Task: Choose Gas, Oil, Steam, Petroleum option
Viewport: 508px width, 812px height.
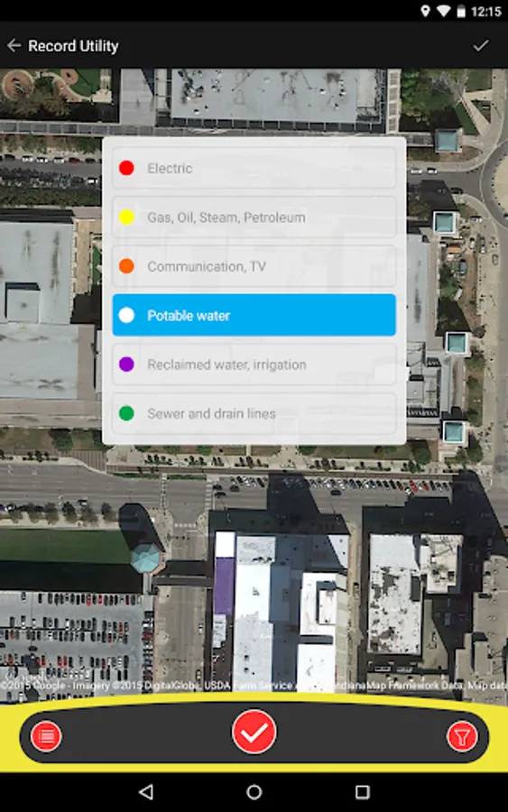Action: pos(254,217)
